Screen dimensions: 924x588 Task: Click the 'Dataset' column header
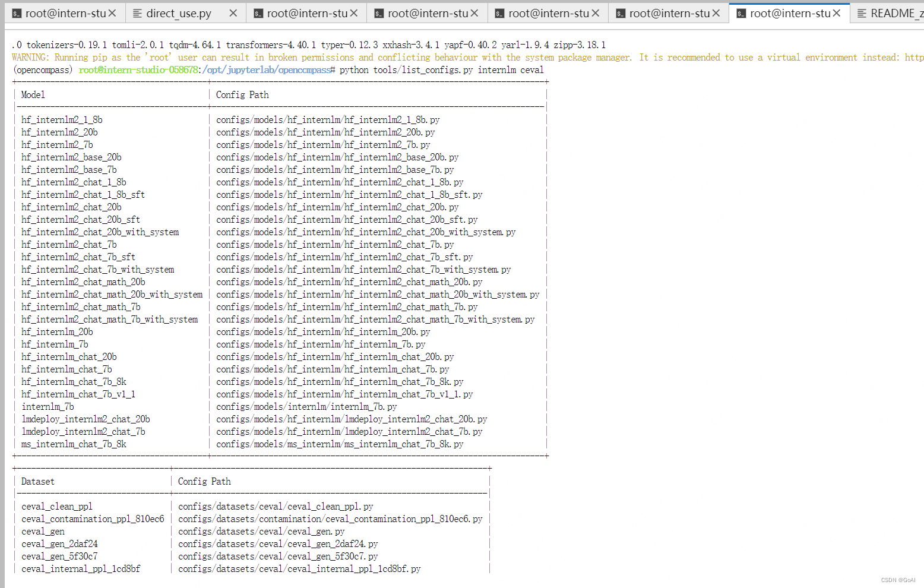pyautogui.click(x=37, y=482)
